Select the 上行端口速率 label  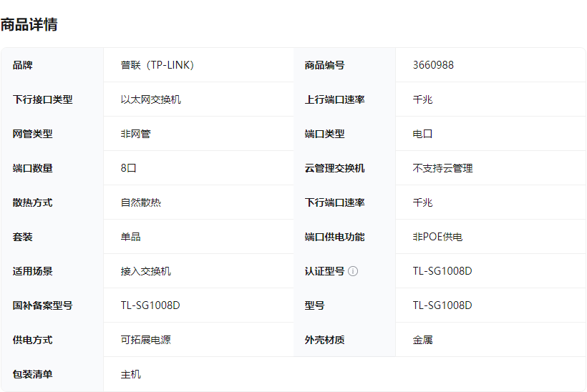pos(335,99)
